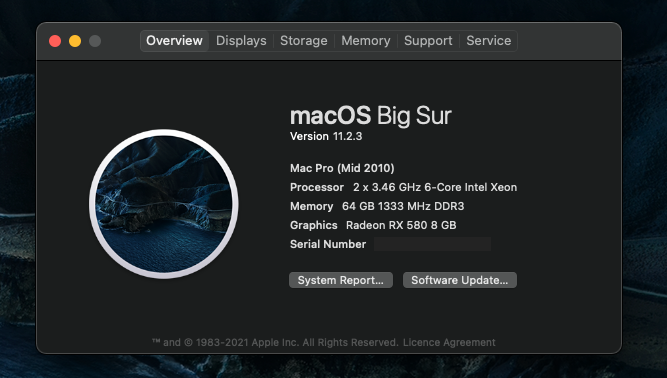Open the Storage tab
Screen dimensions: 667x378
click(x=304, y=41)
